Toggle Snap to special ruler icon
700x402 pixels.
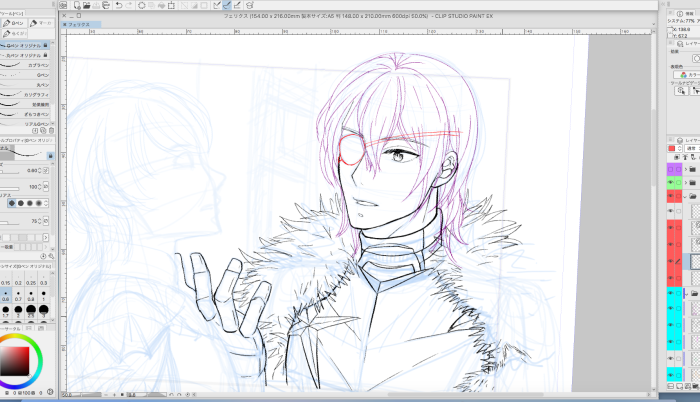(x=227, y=5)
